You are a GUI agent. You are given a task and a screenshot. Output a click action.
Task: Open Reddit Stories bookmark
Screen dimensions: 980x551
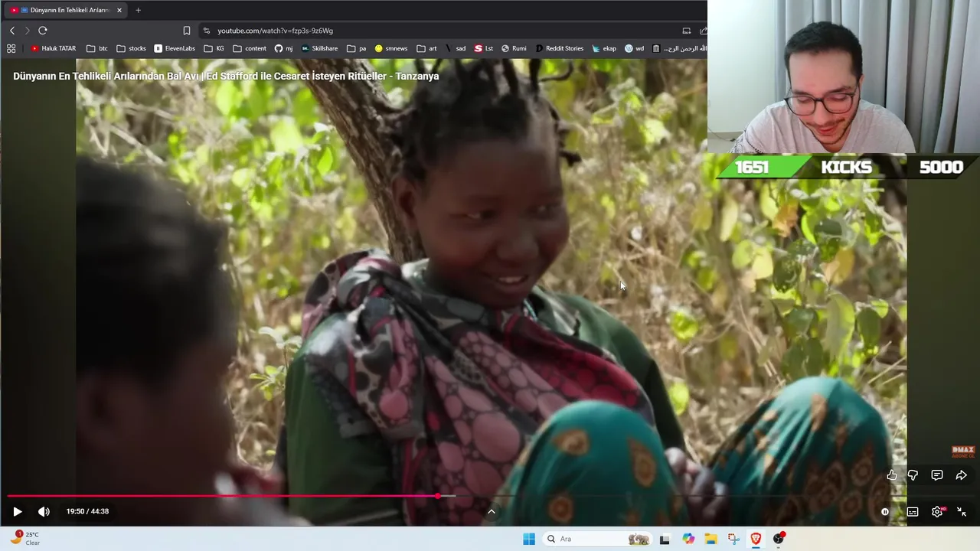pyautogui.click(x=559, y=48)
